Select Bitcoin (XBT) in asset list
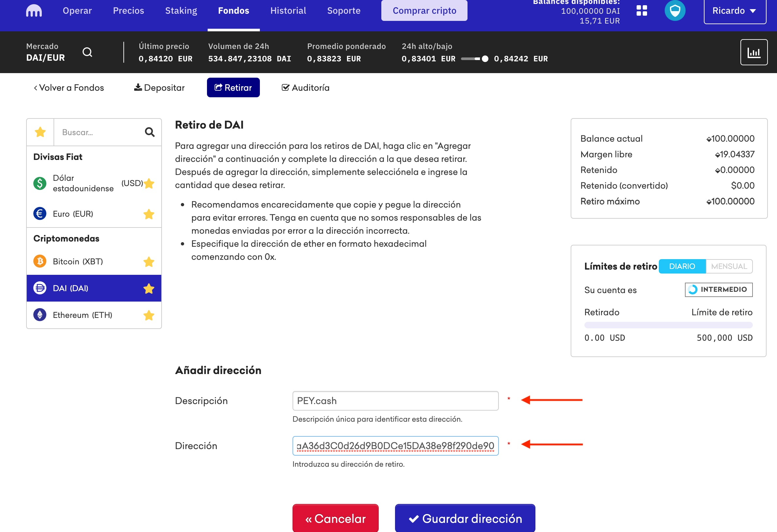Screen dimensions: 777x532 tap(94, 262)
